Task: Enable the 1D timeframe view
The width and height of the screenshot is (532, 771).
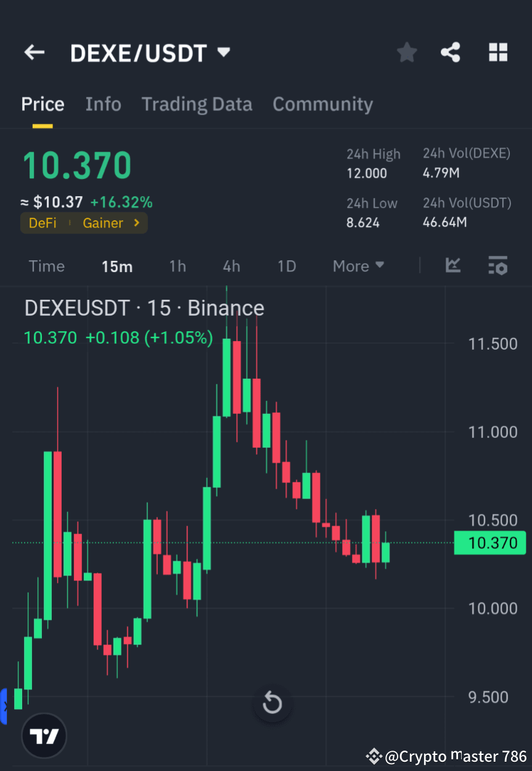Action: tap(286, 266)
